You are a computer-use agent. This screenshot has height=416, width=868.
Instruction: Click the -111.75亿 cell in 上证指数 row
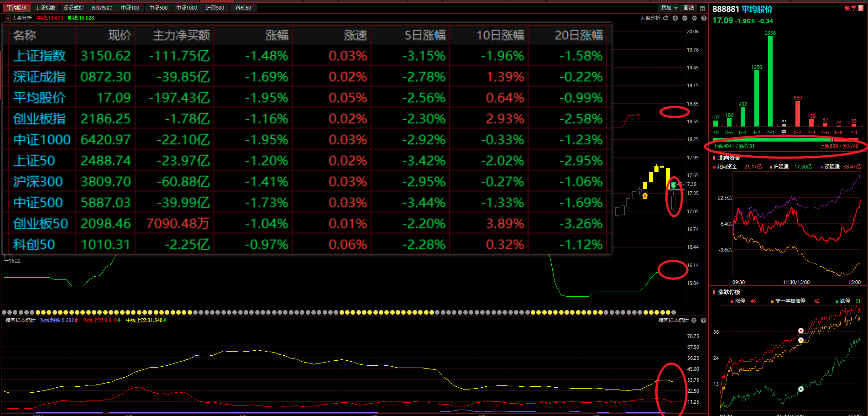click(x=179, y=56)
